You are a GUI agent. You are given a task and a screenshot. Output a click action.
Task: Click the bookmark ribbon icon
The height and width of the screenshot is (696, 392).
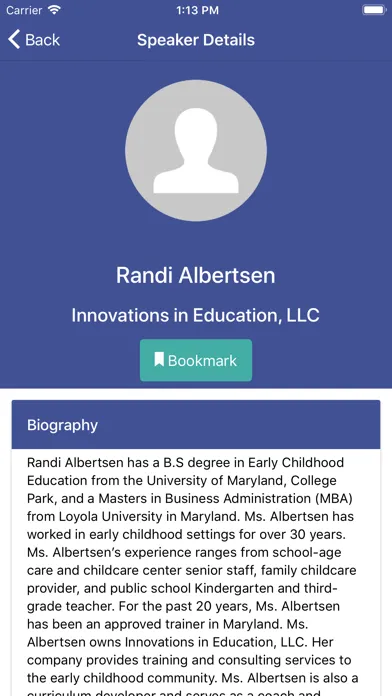(159, 360)
